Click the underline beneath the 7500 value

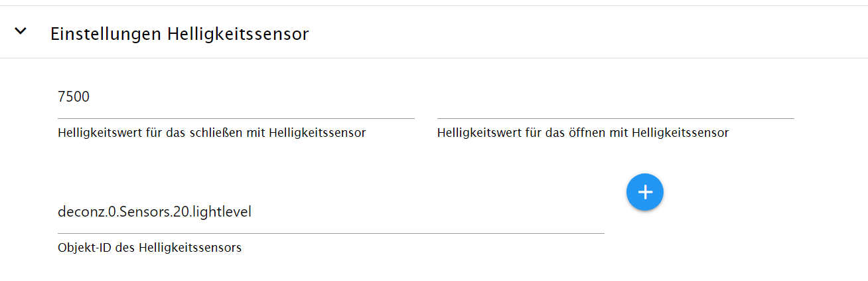(x=236, y=118)
